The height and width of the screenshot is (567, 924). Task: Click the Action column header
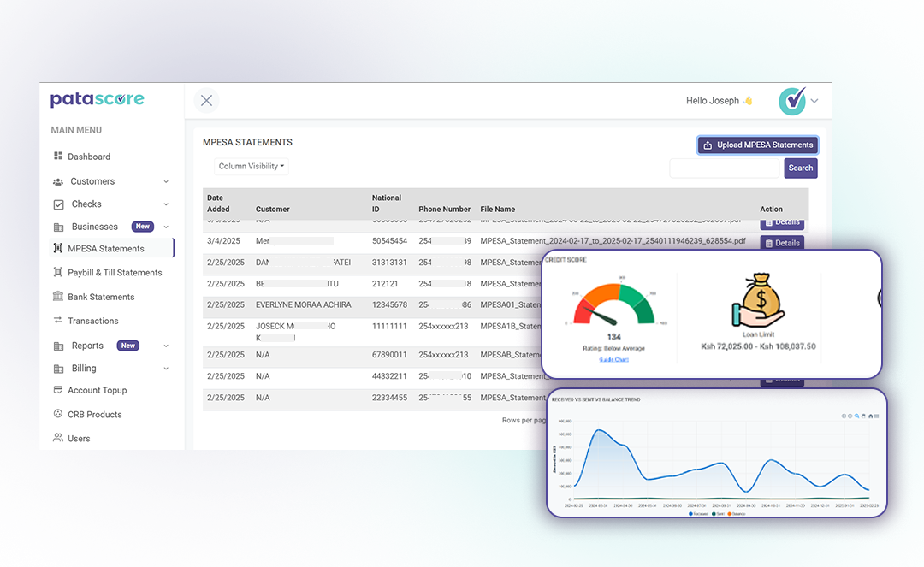(772, 209)
